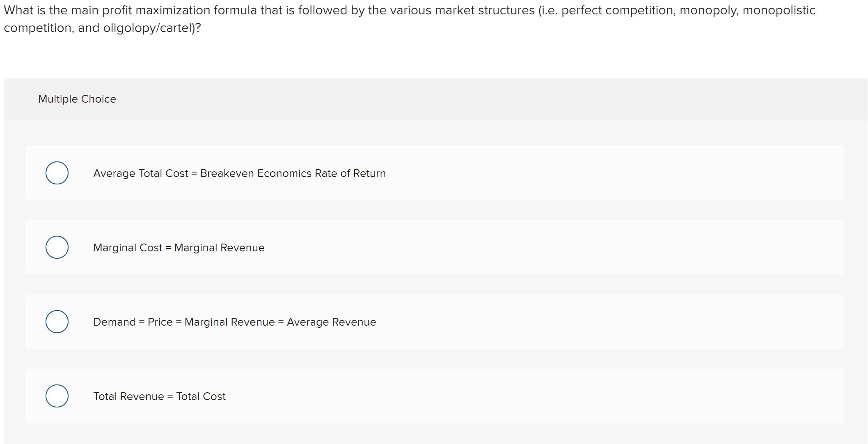868x444 pixels.
Task: Click the answer text Total Revenue = Total Cost
Action: [x=159, y=396]
